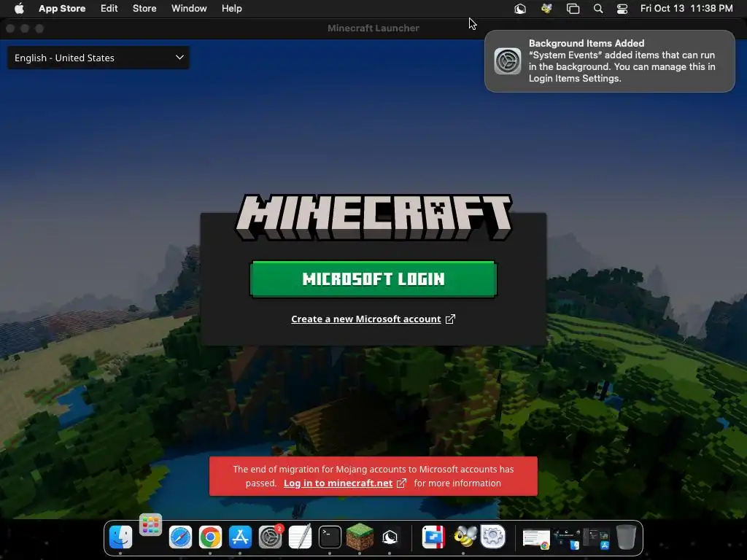Click the Minecraft grass block dock icon

coord(360,536)
